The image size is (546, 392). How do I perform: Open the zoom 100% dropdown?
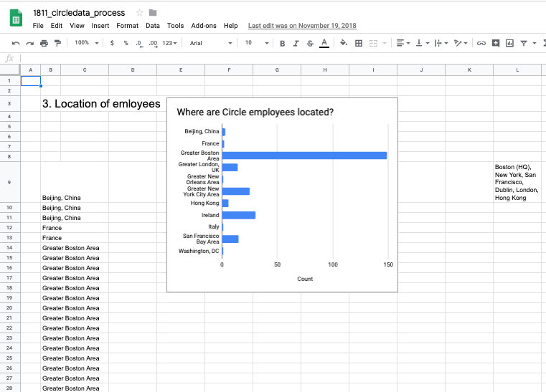87,43
